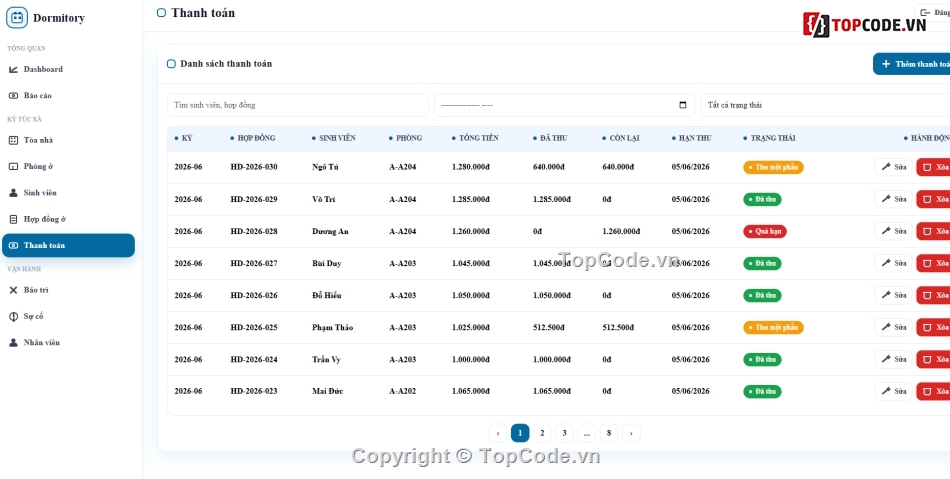This screenshot has width=950, height=479.
Task: Click contract code HD-2026-030
Action: click(x=254, y=167)
